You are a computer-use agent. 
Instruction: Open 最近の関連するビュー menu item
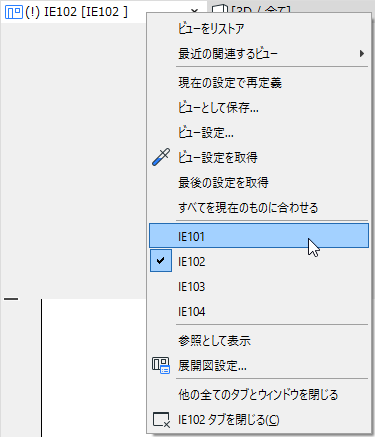pos(259,53)
